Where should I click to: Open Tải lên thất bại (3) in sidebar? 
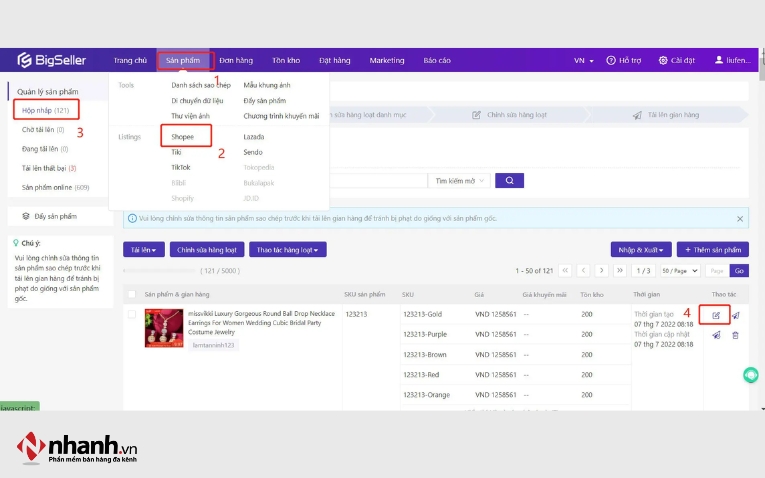click(x=49, y=168)
